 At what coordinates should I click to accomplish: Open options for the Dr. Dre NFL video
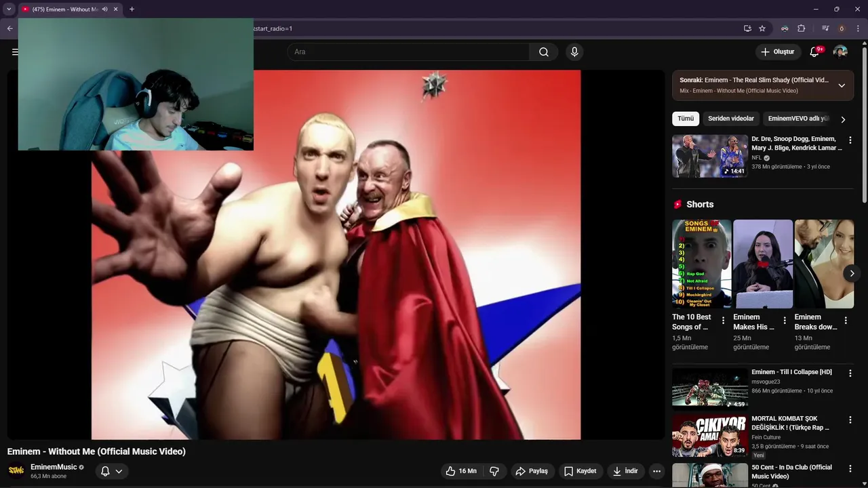850,140
